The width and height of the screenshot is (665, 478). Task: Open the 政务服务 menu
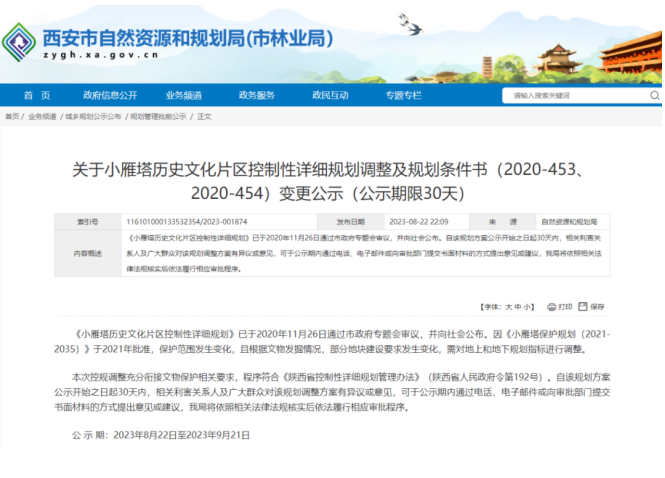[257, 96]
